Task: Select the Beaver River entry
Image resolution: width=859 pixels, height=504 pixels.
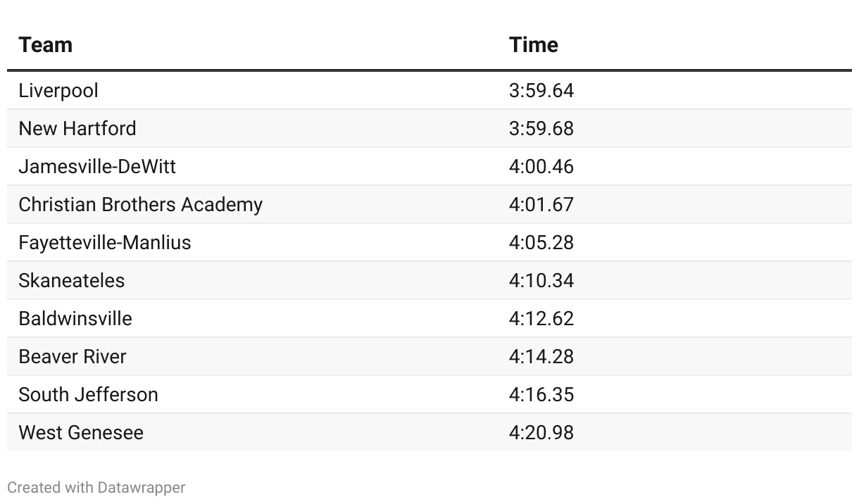Action: (x=73, y=357)
